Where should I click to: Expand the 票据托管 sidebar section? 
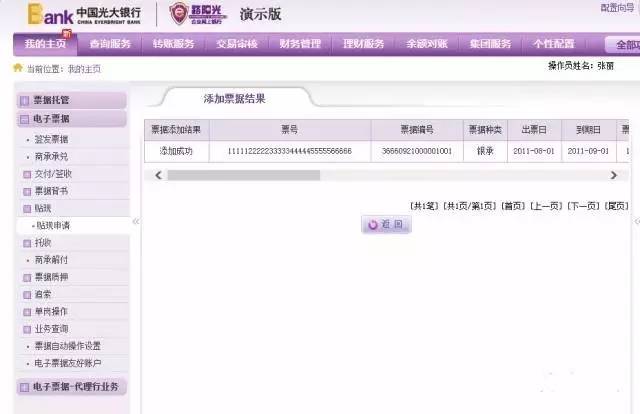(72, 100)
